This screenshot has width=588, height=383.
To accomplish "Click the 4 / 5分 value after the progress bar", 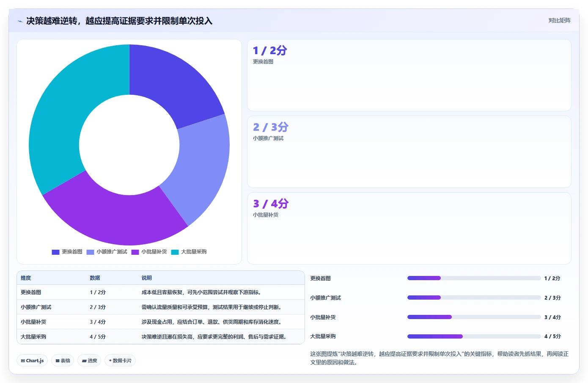I will (552, 336).
